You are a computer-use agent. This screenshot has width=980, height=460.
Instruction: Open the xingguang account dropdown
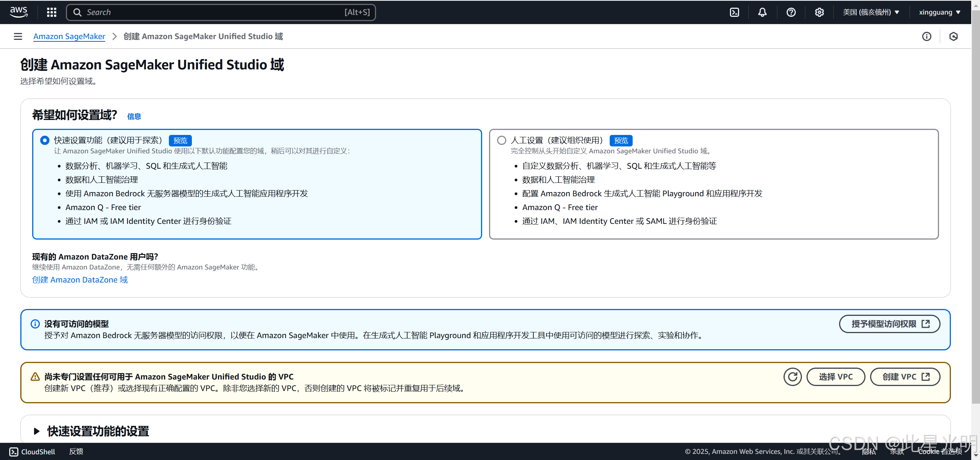pyautogui.click(x=939, y=12)
